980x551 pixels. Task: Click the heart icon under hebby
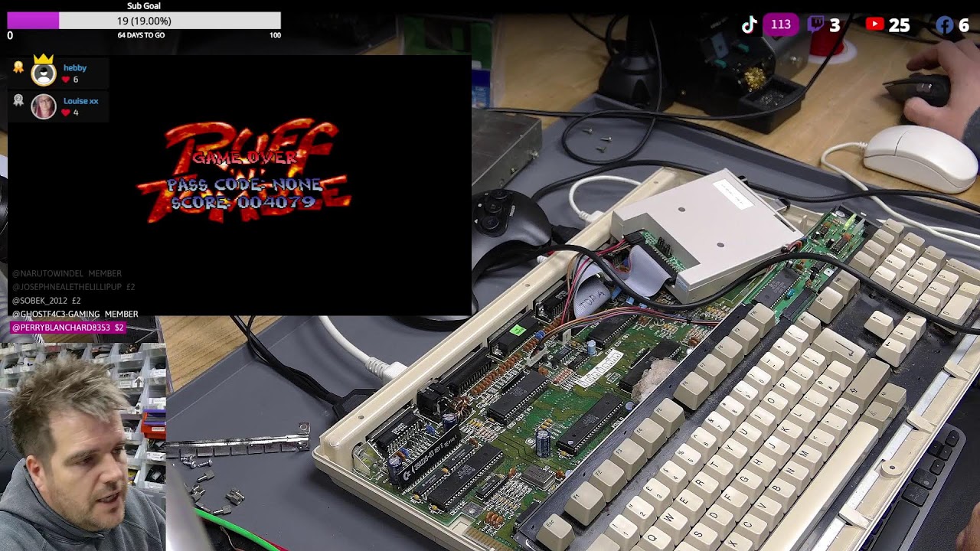(66, 80)
